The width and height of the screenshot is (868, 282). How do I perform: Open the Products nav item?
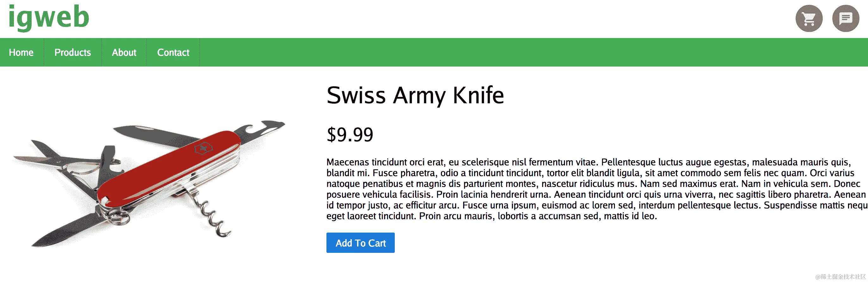72,53
